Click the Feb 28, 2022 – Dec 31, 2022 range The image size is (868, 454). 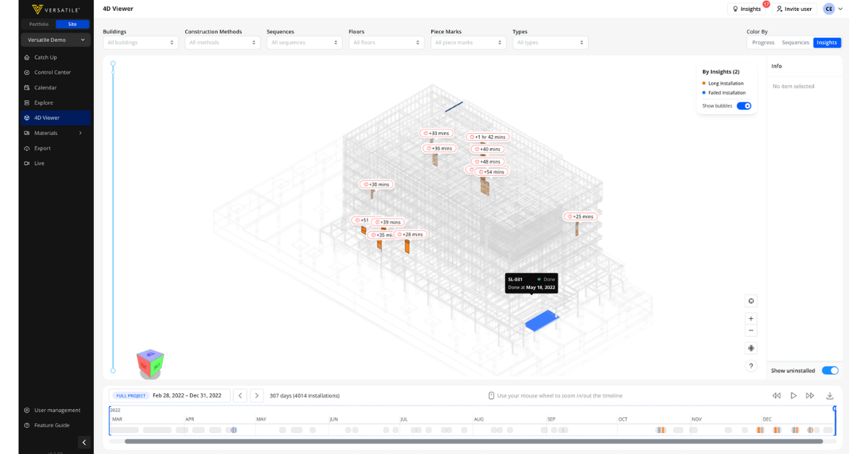(187, 395)
